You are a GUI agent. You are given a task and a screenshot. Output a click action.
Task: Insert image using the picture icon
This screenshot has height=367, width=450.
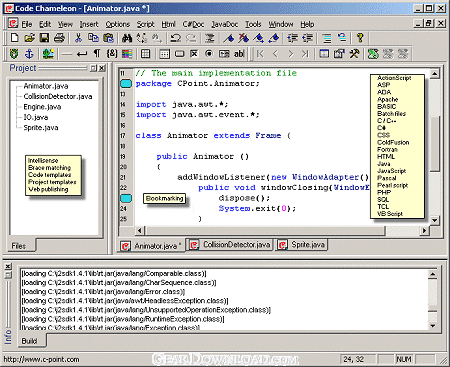[x=48, y=54]
